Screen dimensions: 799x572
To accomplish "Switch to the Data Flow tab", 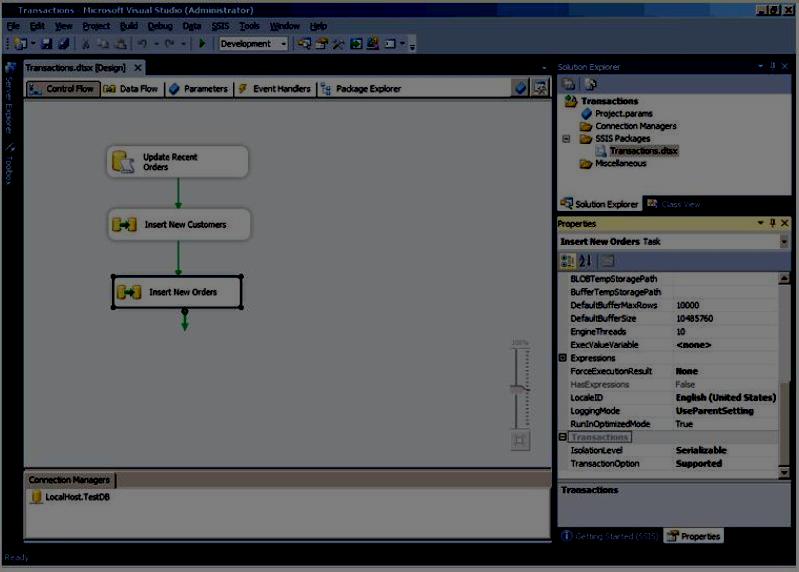I will pos(131,89).
